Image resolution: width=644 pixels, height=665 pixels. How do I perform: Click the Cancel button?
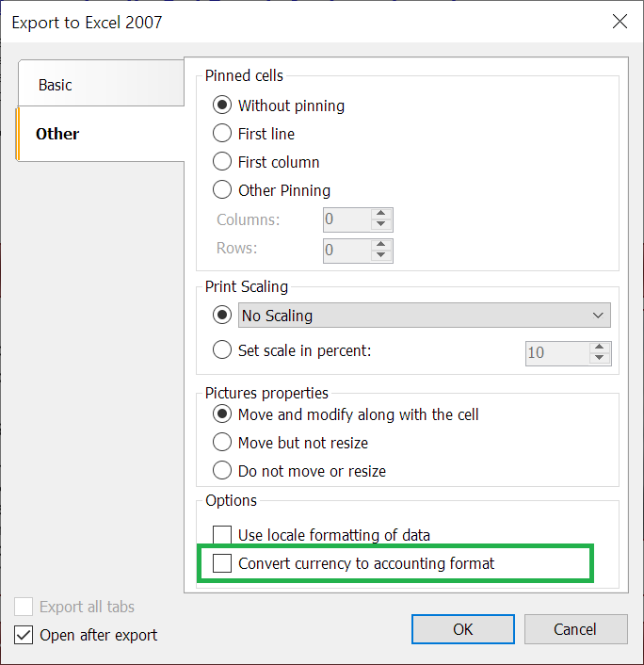576,629
